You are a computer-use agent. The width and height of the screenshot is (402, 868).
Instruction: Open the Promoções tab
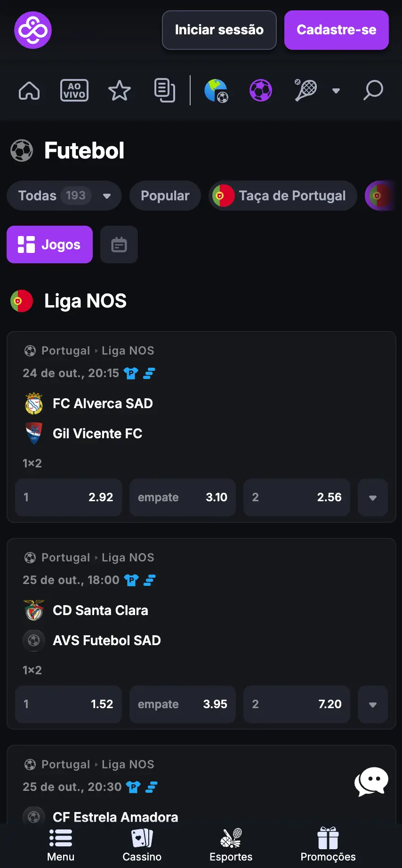click(328, 845)
